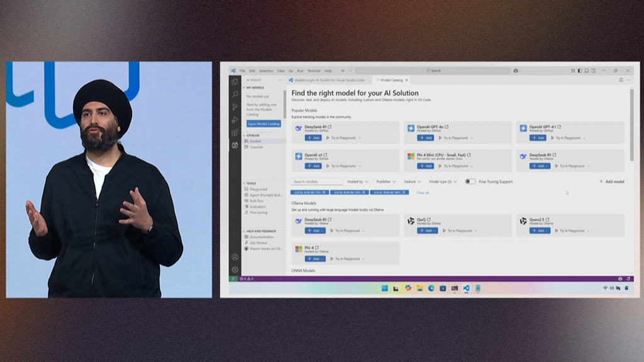Select the AI Toolkit activity bar icon
Viewport: 644px width, 362px height.
point(235,145)
